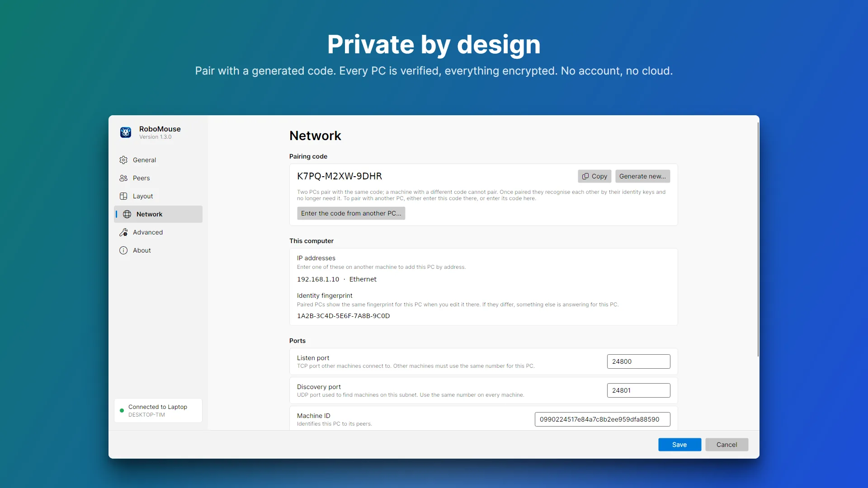The height and width of the screenshot is (488, 868).
Task: Copy the pairing code
Action: point(594,176)
